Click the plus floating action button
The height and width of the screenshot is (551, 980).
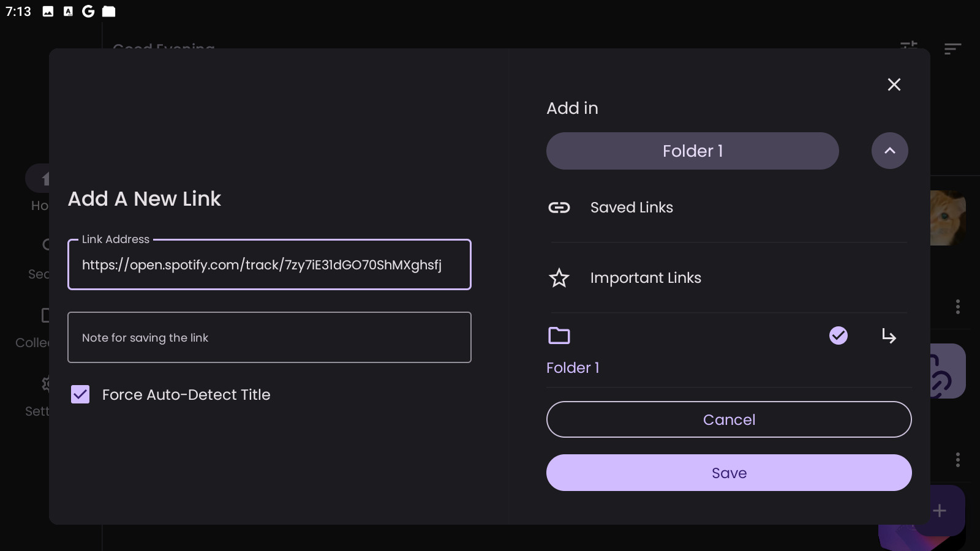[940, 511]
